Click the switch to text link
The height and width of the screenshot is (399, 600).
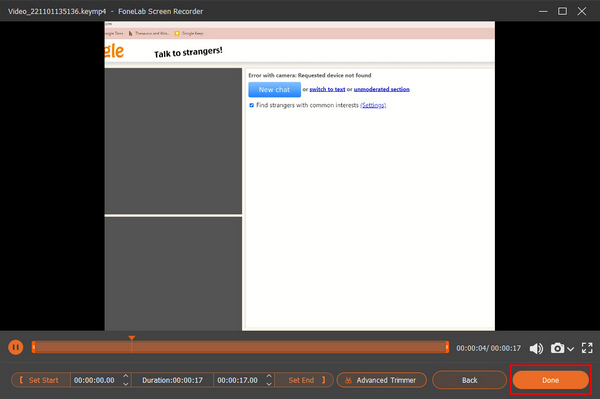click(x=327, y=89)
